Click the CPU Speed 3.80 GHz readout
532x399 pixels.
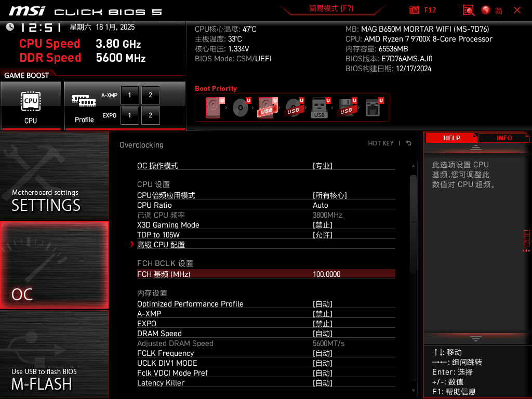(x=80, y=44)
